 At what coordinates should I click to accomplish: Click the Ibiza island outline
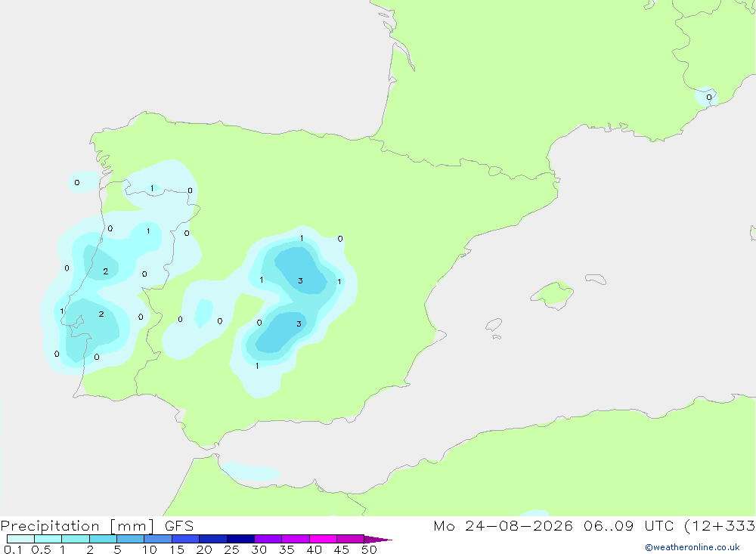click(x=494, y=324)
